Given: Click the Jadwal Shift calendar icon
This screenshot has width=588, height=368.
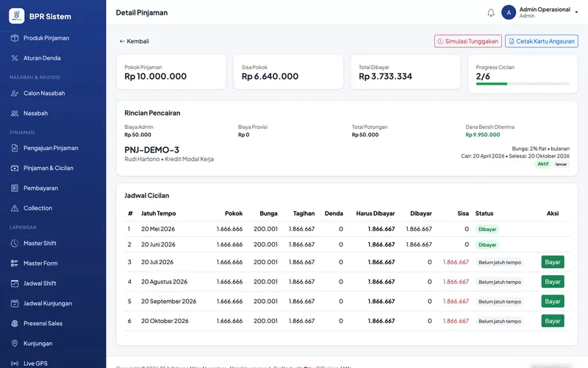Looking at the screenshot, I should 15,283.
